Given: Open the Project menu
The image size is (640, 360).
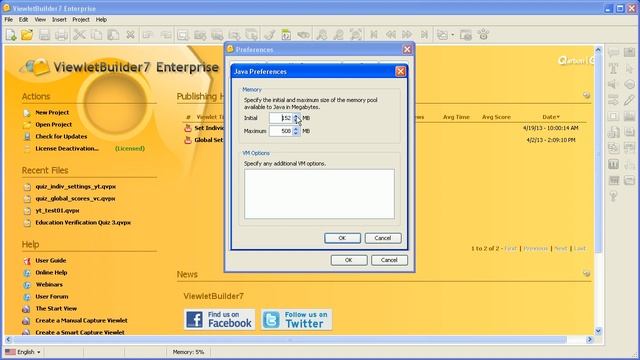Looking at the screenshot, I should point(81,20).
